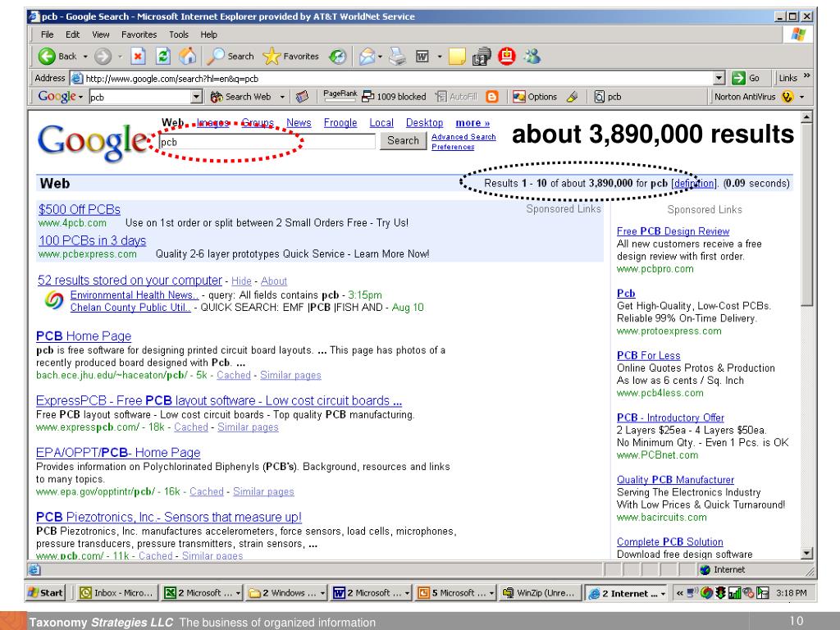The width and height of the screenshot is (840, 630).
Task: Open the File menu
Action: click(x=47, y=34)
